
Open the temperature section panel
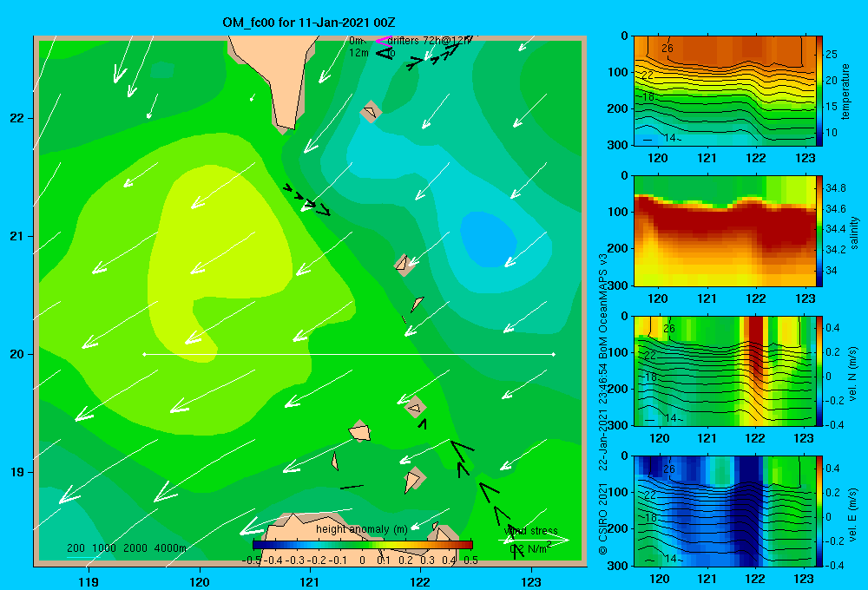(x=725, y=91)
